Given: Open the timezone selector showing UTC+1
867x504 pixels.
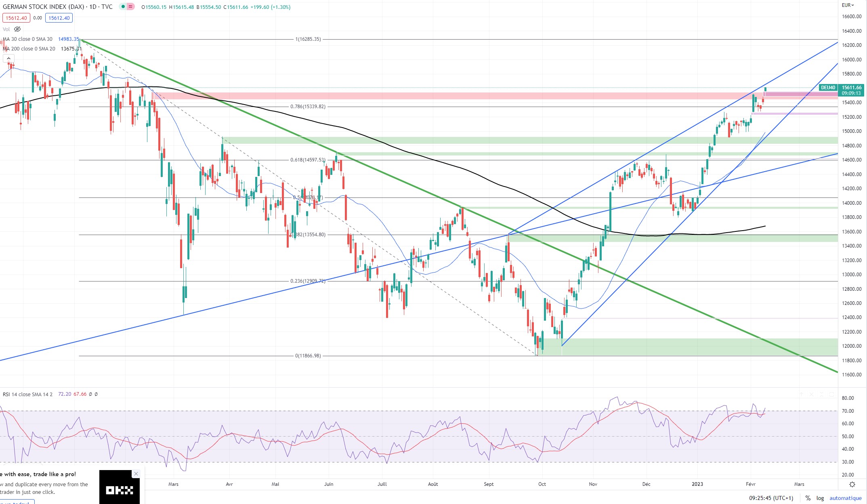Looking at the screenshot, I should (771, 498).
